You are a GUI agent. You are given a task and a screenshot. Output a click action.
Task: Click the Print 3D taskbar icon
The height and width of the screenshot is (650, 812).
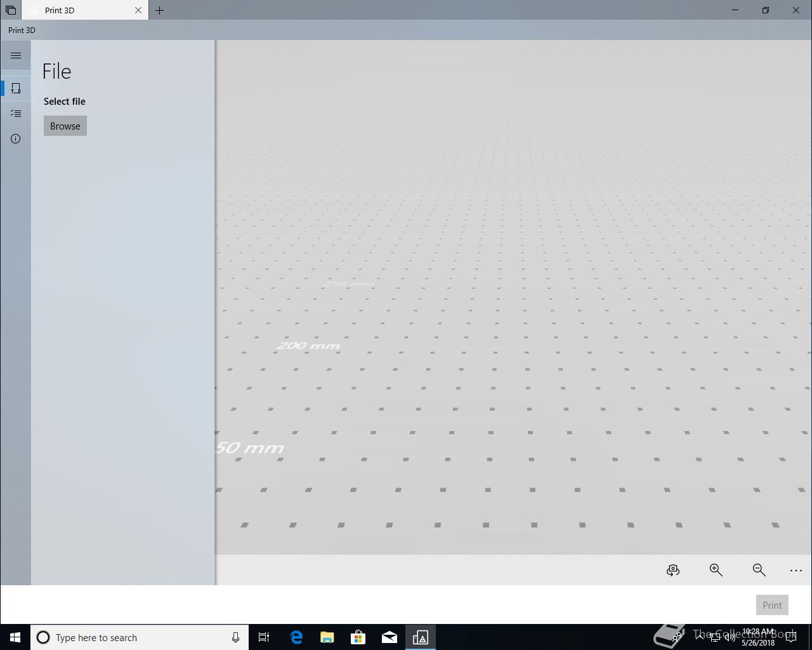(x=421, y=637)
